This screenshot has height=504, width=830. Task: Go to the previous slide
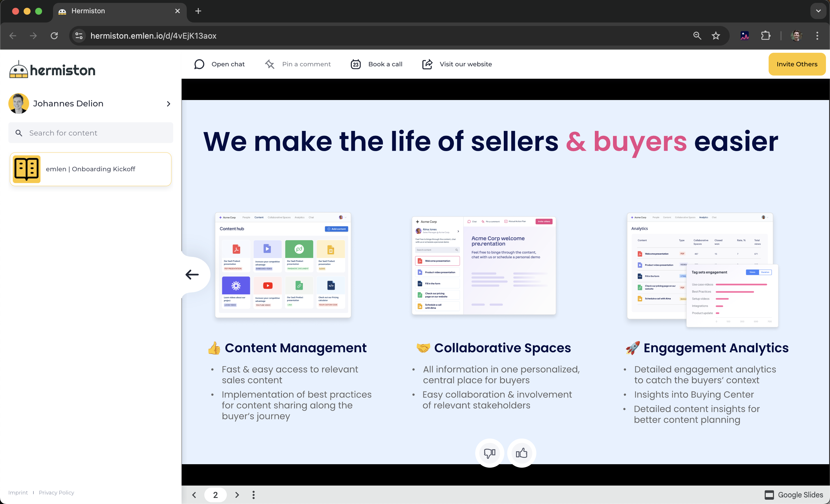[194, 494]
